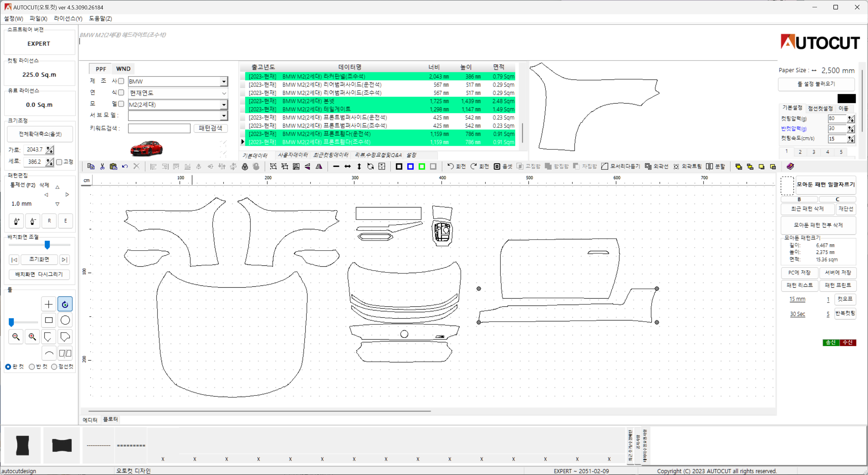Open the 파일(X) menu

tap(39, 19)
